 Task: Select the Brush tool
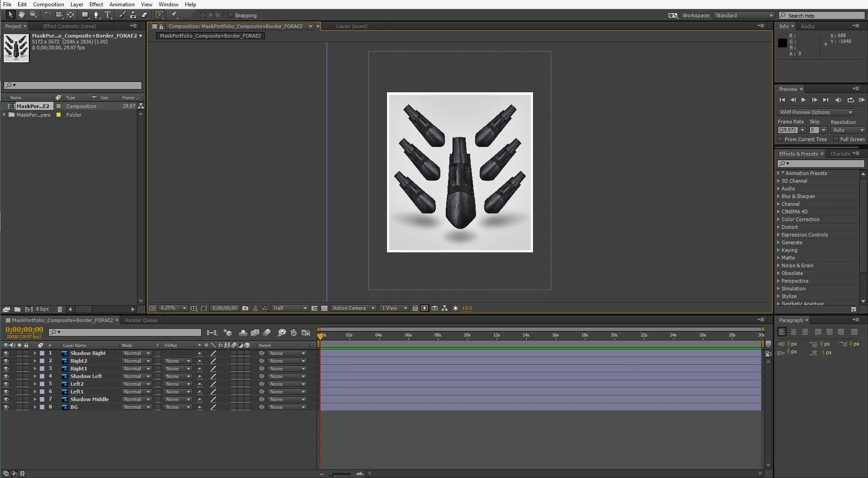[122, 15]
